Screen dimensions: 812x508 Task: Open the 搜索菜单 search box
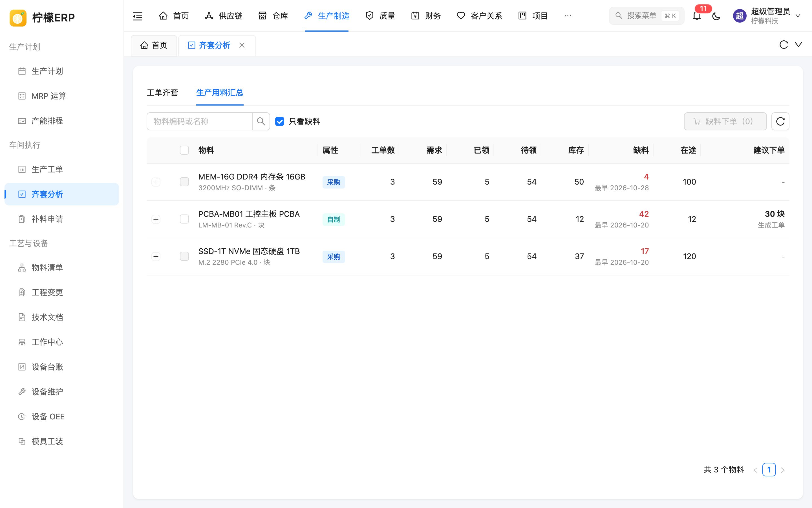coord(646,16)
